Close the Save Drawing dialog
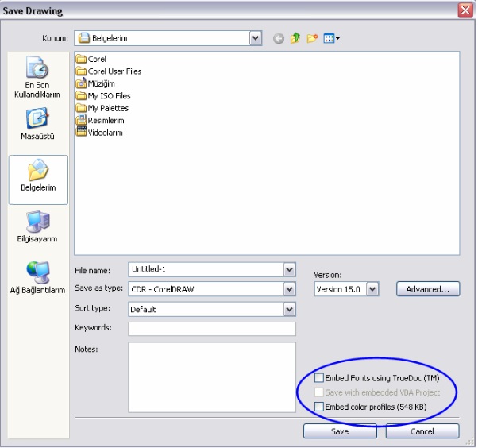This screenshot has height=448, width=478. tap(465, 10)
